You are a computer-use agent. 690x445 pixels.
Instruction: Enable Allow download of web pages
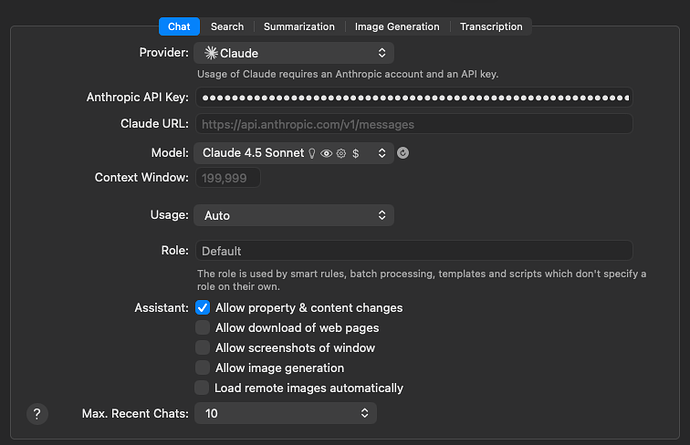coord(203,328)
